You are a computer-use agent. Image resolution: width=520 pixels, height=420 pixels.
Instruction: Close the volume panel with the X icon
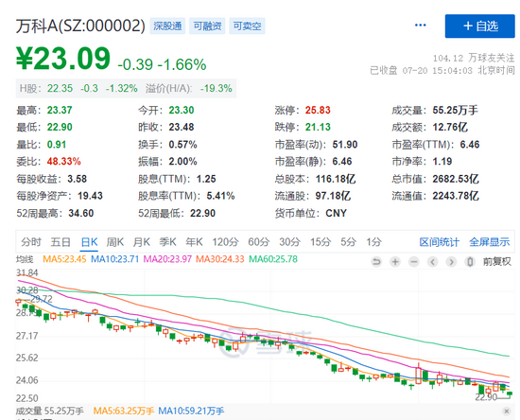point(507,411)
